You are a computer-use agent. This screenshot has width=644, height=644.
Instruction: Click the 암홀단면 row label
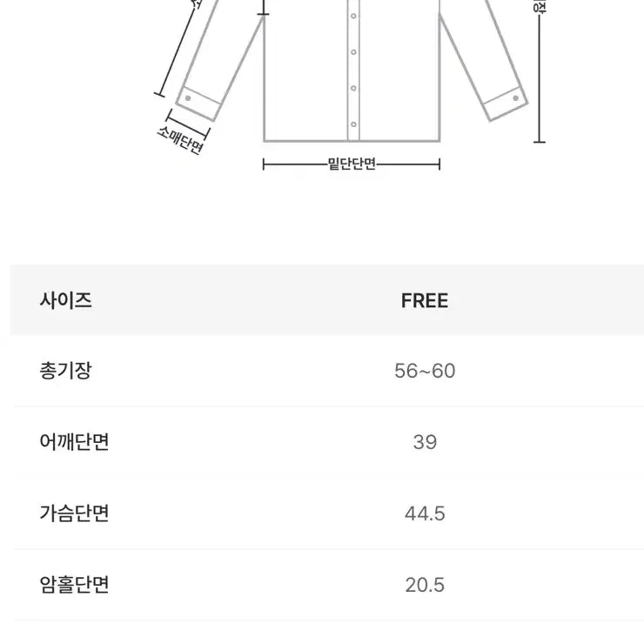(75, 584)
